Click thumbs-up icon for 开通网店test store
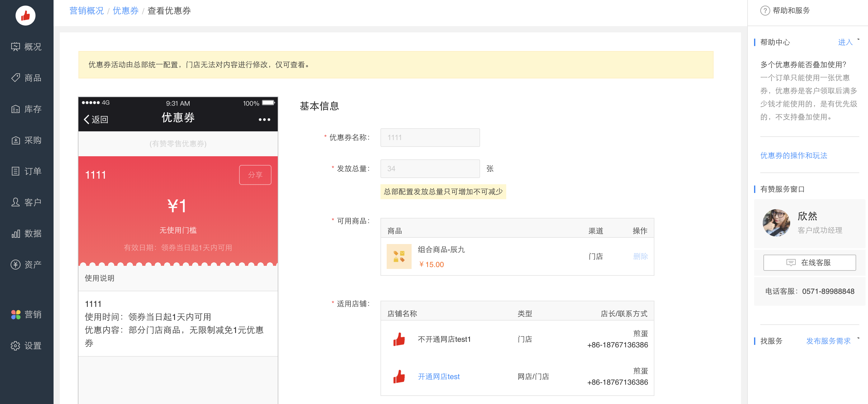868x404 pixels. tap(399, 376)
